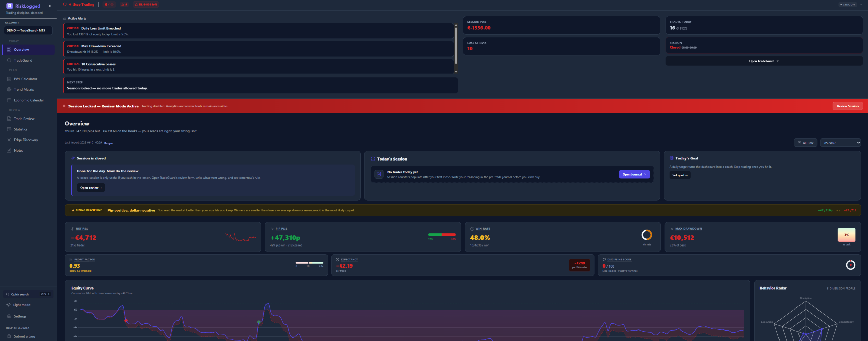Click the Trade Review icon
The image size is (868, 341).
point(9,119)
